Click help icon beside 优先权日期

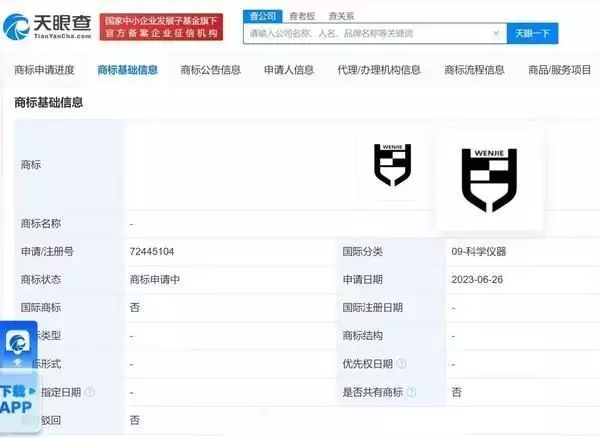click(401, 364)
